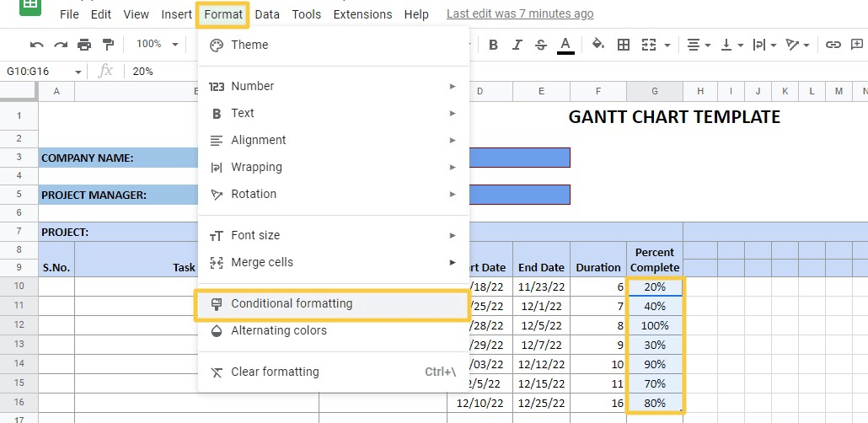The image size is (868, 423).
Task: Expand Rotation submenu
Action: coord(333,195)
